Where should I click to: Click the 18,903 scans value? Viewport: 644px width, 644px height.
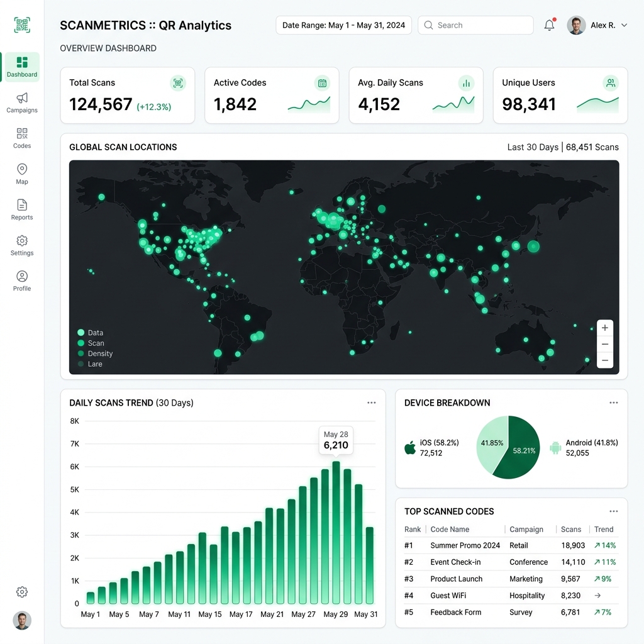(573, 545)
